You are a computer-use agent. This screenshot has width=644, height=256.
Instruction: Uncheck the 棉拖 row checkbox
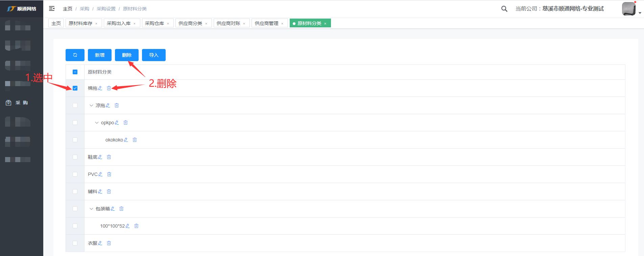click(75, 88)
